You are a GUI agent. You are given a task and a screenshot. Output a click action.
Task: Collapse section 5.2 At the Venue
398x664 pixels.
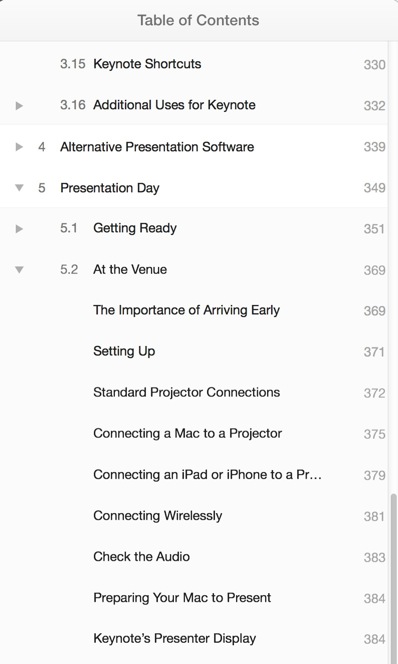tap(19, 270)
